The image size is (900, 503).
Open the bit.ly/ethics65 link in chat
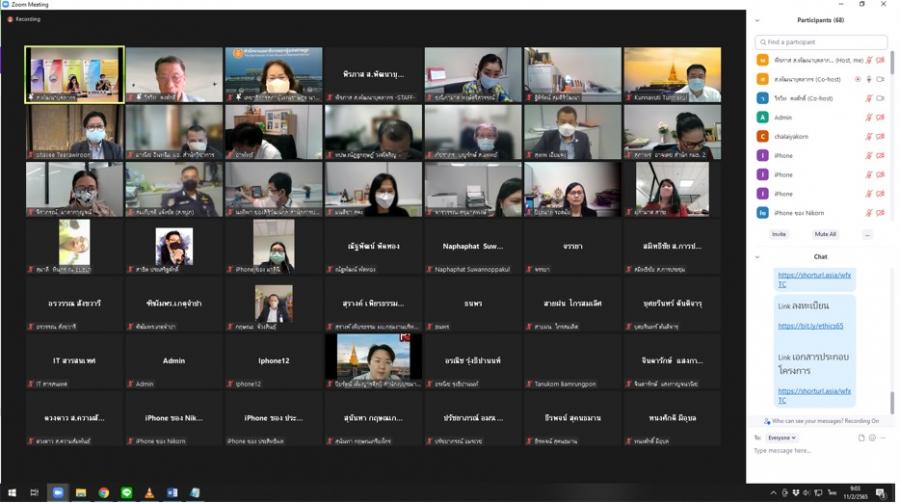click(x=810, y=326)
